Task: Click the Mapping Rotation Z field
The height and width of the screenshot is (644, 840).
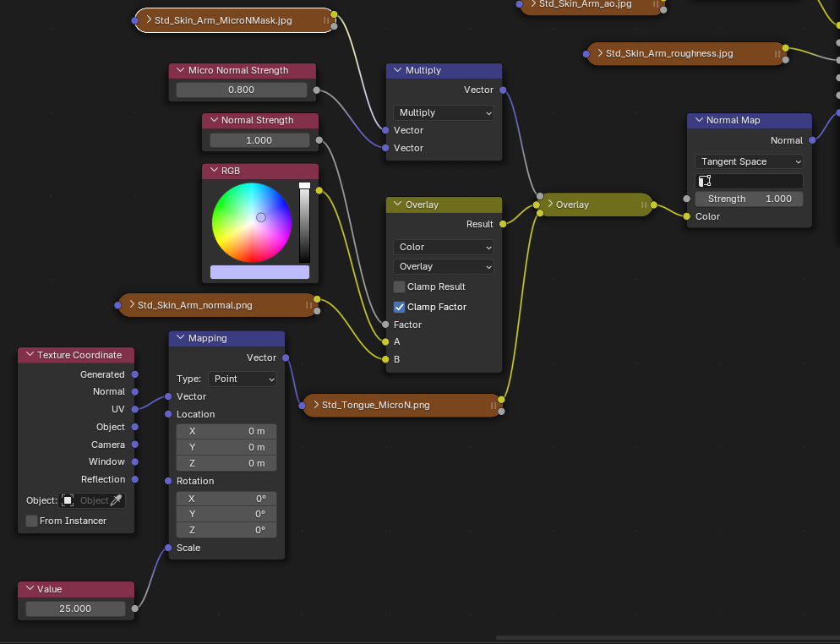Action: point(226,530)
